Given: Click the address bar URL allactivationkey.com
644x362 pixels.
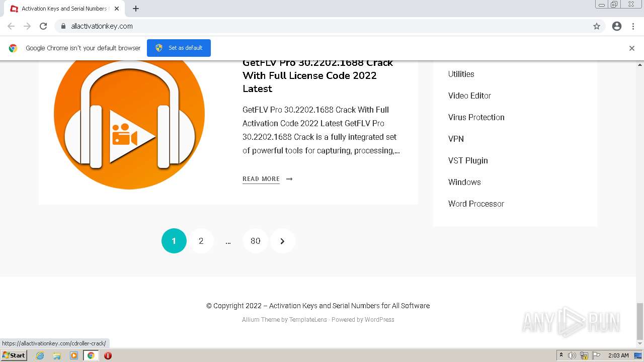Looking at the screenshot, I should tap(102, 26).
